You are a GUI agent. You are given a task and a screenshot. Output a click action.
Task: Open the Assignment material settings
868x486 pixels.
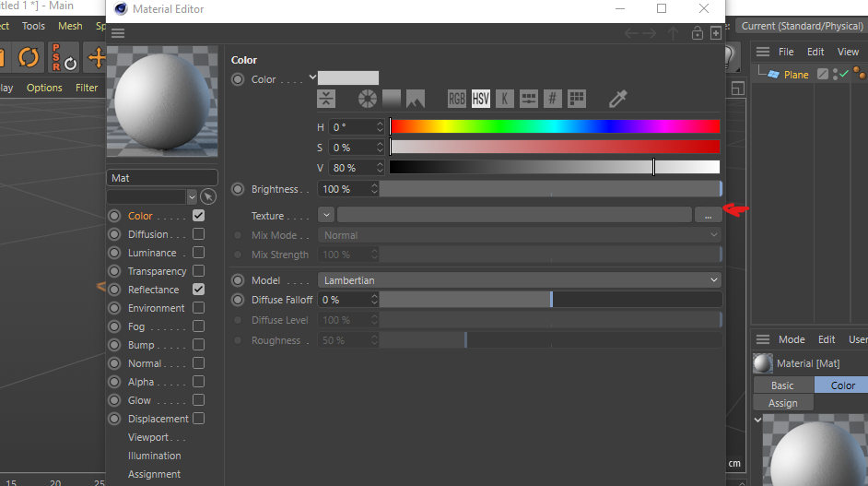pos(155,474)
